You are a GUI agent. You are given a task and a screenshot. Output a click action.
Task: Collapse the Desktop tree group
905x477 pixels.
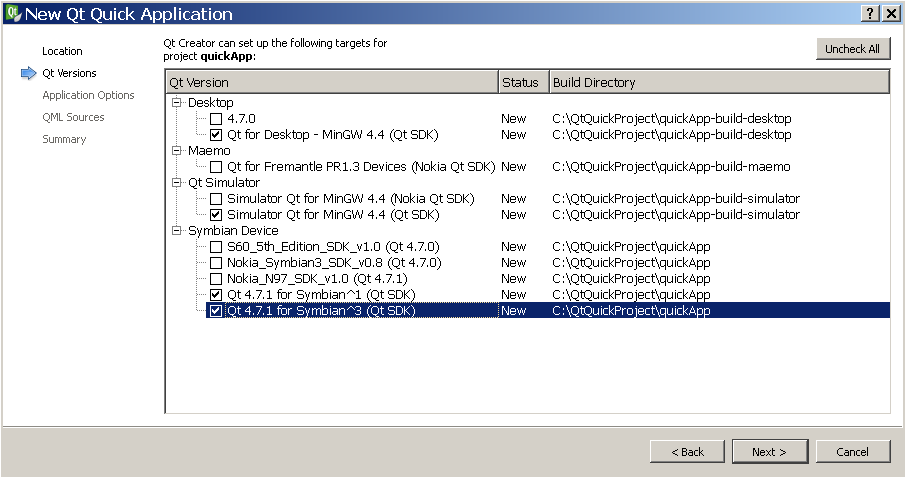177,103
